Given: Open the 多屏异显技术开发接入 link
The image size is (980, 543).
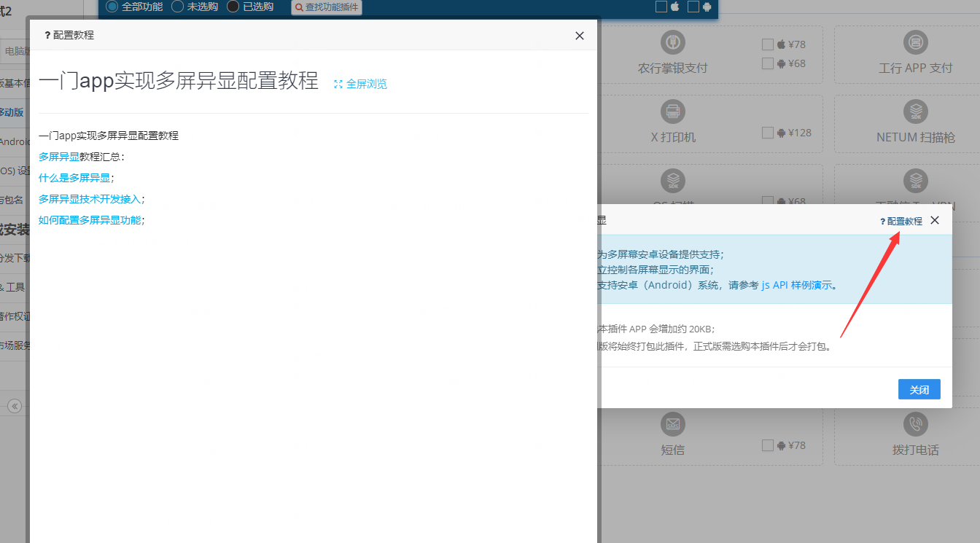Looking at the screenshot, I should (90, 199).
